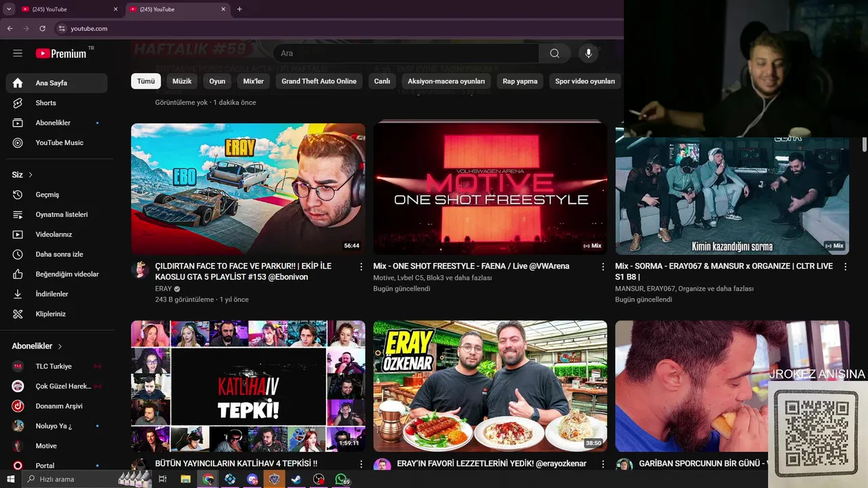
Task: Open Motive channel in subscriptions
Action: [x=57, y=446]
